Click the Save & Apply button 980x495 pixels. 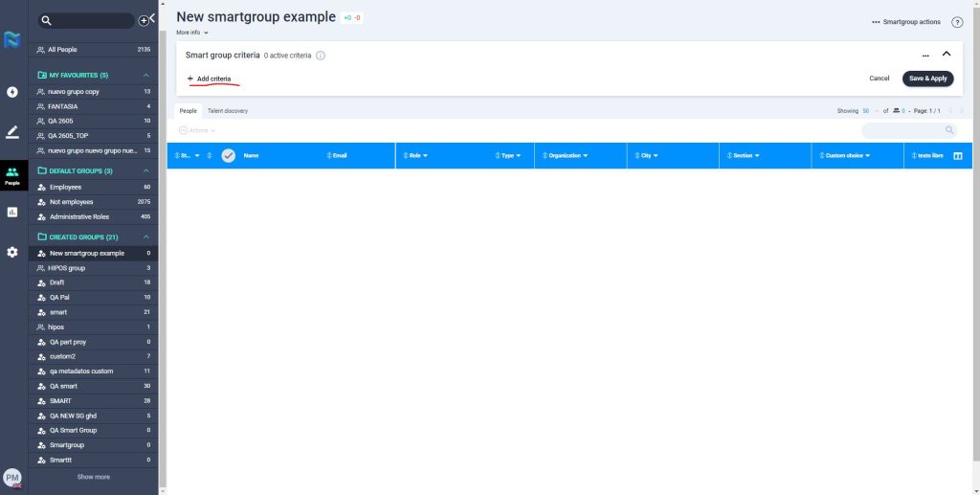(x=927, y=79)
